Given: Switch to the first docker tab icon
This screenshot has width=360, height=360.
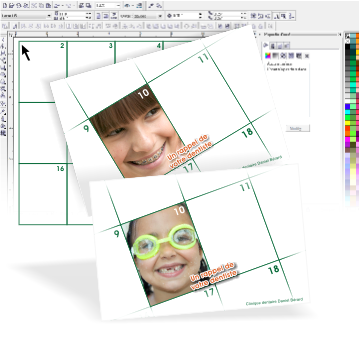Looking at the screenshot, I should 272,45.
